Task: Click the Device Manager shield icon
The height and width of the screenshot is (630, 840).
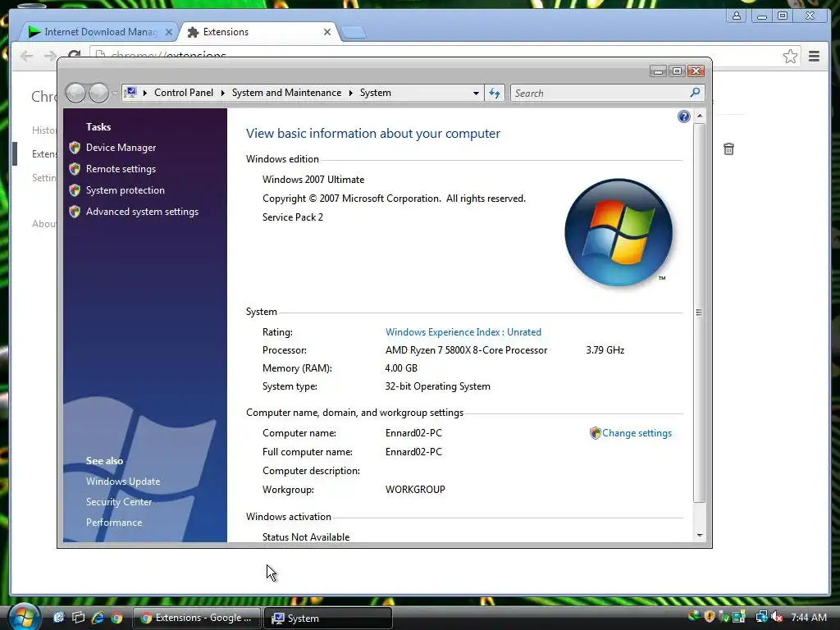Action: pos(75,148)
